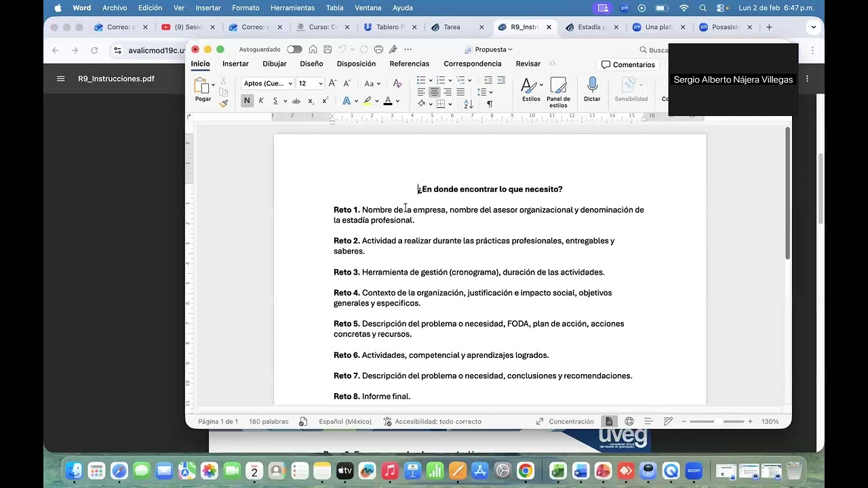Viewport: 868px width, 488px height.
Task: Click Español (México) language in status bar
Action: pyautogui.click(x=345, y=422)
